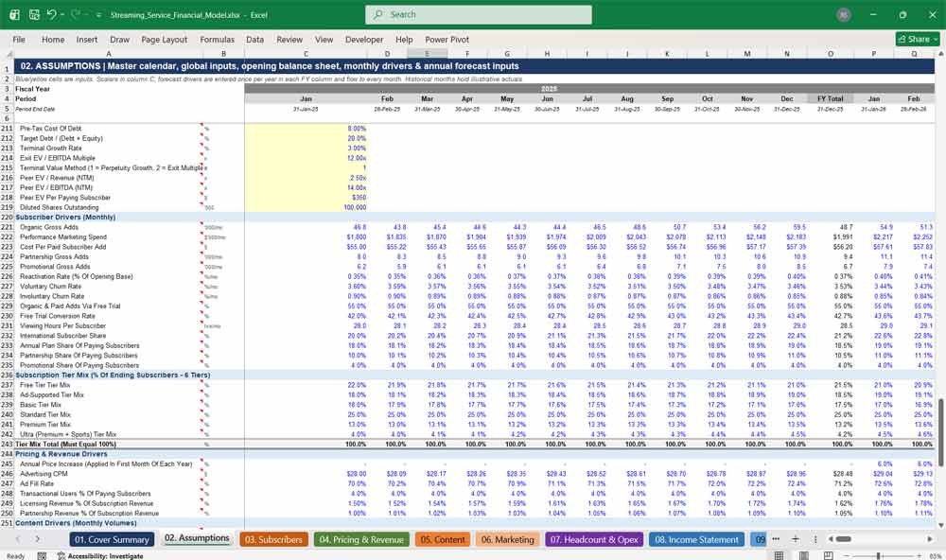
Task: Click the Select All corner triangle
Action: pyautogui.click(x=8, y=54)
